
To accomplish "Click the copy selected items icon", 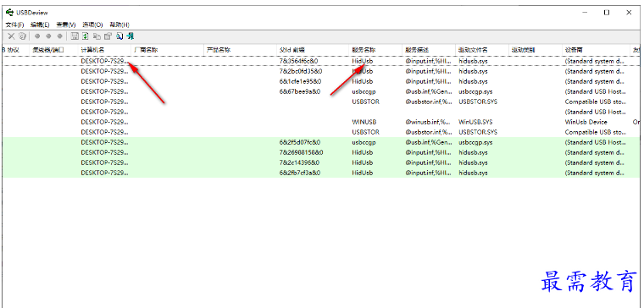I will [97, 36].
